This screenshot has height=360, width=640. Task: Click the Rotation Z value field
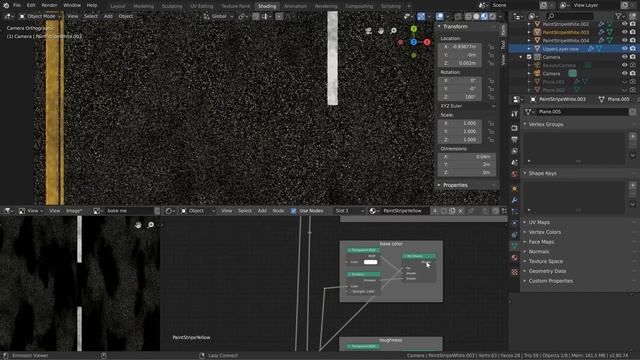[x=460, y=97]
